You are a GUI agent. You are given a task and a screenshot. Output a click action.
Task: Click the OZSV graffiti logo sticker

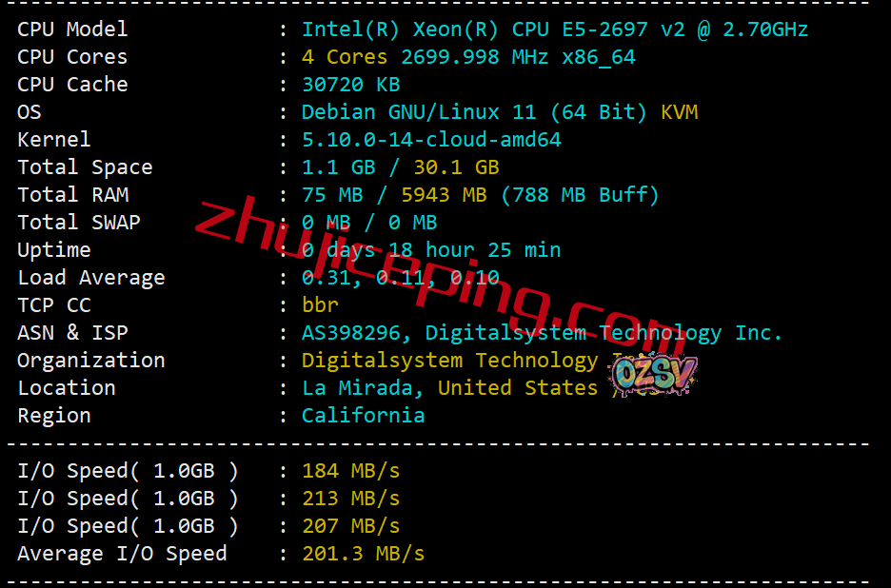[652, 375]
